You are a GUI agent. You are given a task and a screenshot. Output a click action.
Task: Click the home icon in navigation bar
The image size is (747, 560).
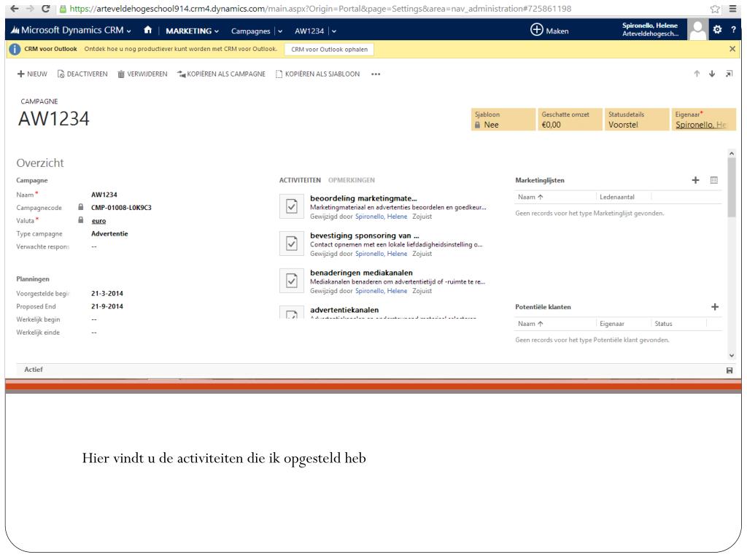click(x=146, y=31)
